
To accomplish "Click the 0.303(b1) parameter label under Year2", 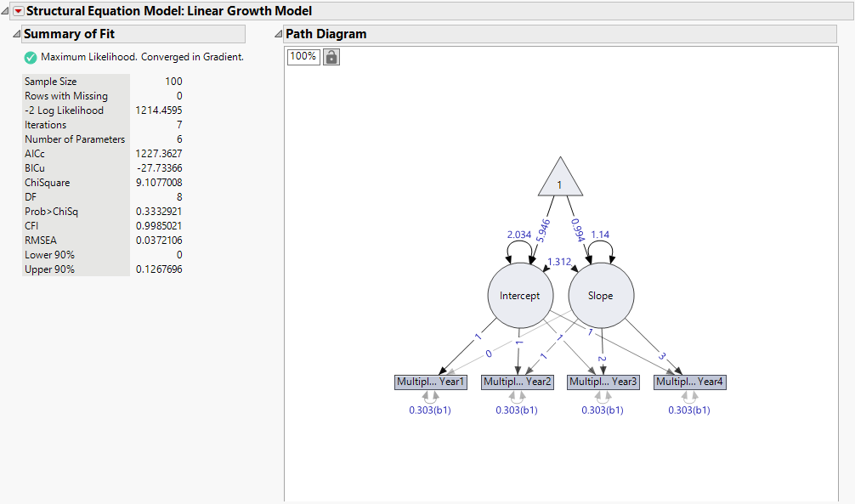I will click(517, 409).
